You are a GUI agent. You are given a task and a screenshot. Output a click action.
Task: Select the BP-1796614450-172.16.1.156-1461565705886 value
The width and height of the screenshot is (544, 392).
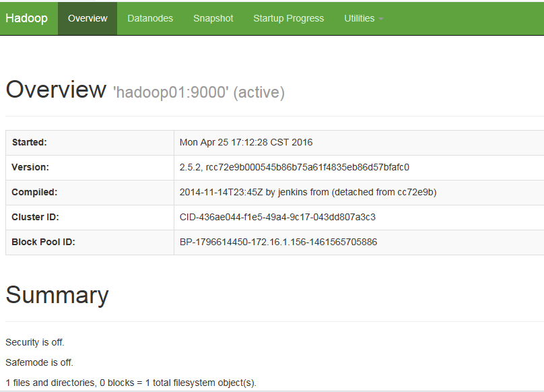pos(278,242)
